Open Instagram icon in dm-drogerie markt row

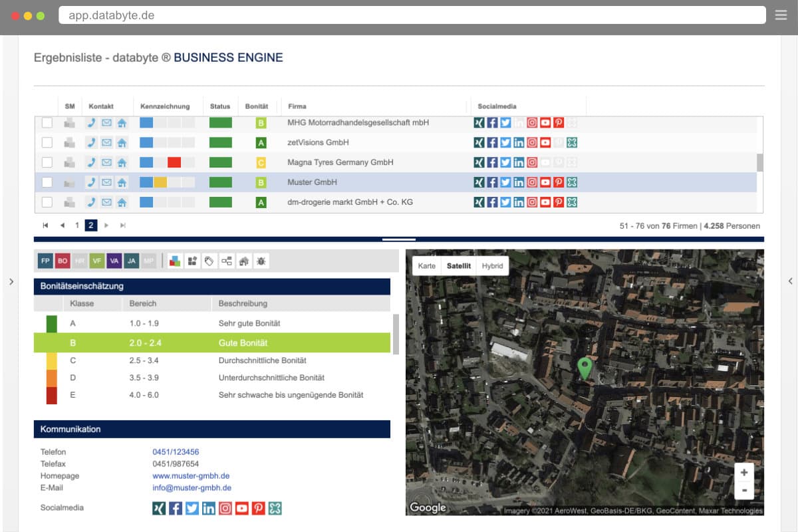532,202
